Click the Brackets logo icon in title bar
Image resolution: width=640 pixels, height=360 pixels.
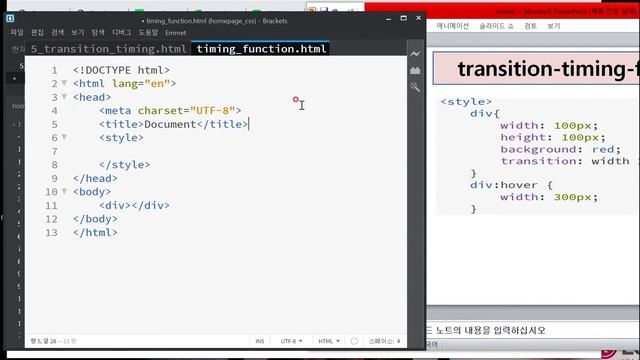[10, 18]
